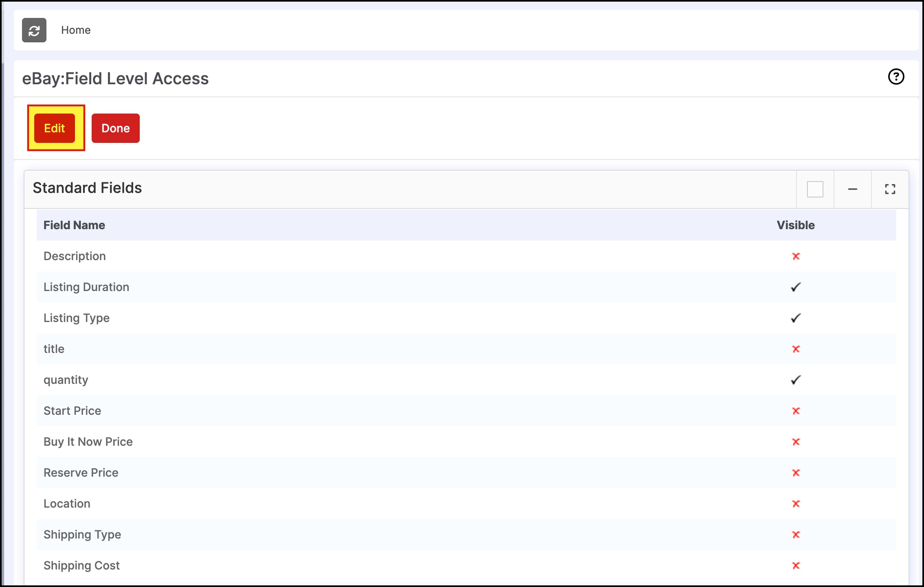Click the Field Name column header
The image size is (924, 587).
[74, 226]
